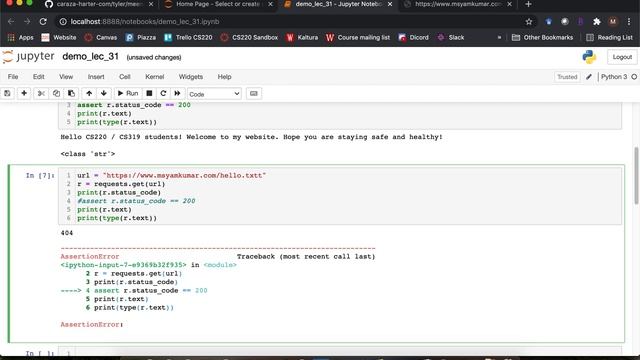
Task: Bookmark this page with star icon
Action: [x=529, y=22]
